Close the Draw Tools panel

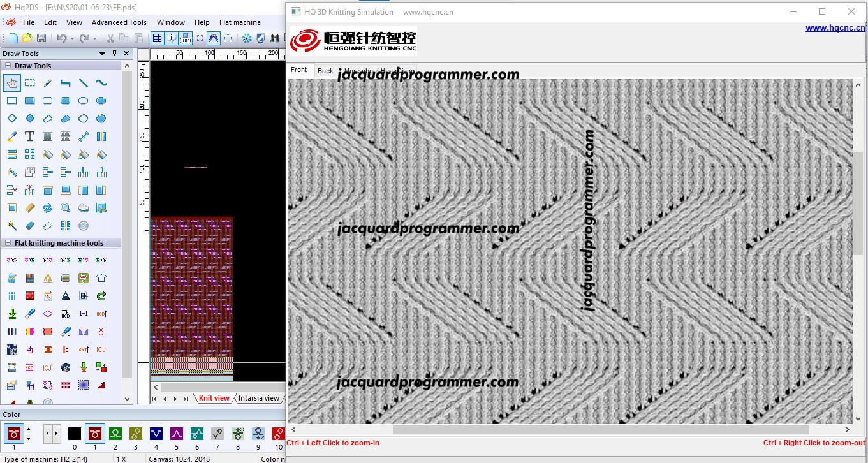click(x=126, y=54)
